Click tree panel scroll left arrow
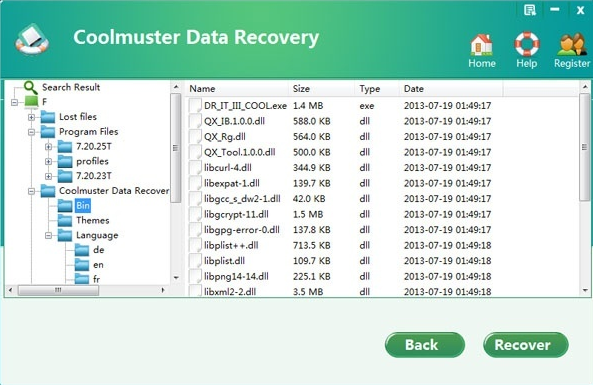The image size is (593, 385). point(11,290)
